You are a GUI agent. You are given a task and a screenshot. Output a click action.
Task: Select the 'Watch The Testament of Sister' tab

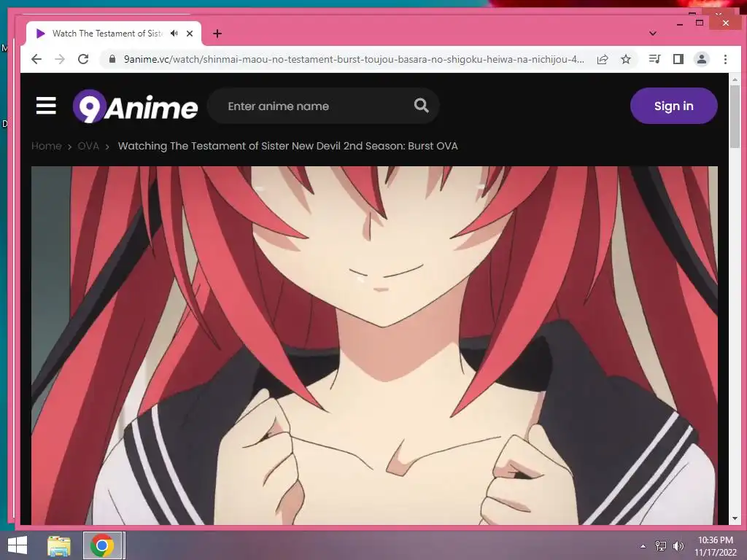coord(107,34)
